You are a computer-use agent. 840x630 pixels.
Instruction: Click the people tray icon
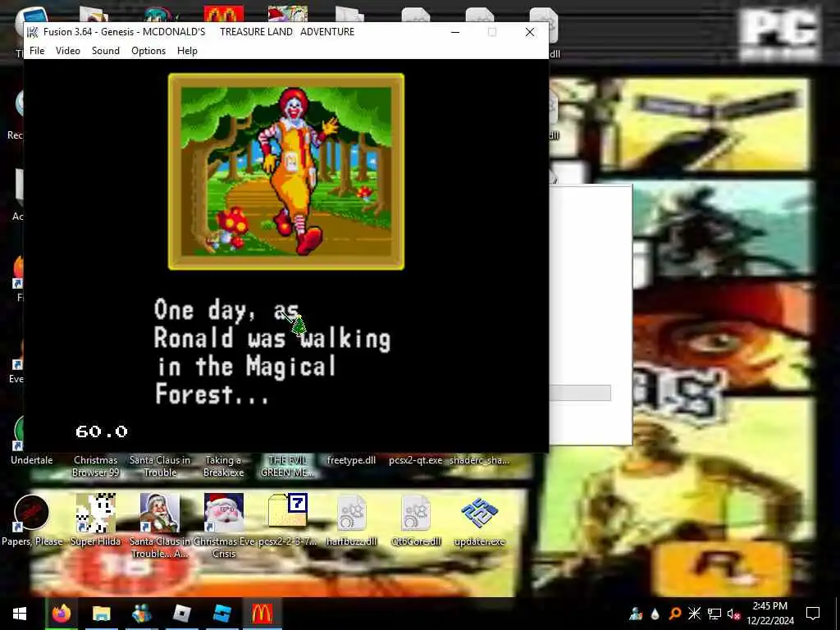[636, 614]
